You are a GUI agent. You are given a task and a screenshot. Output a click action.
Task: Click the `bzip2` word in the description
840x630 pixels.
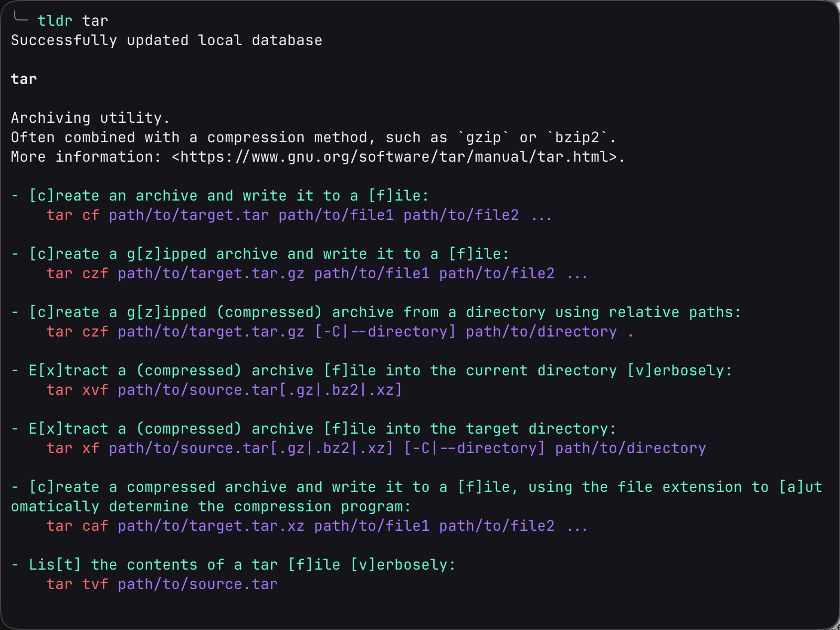point(577,138)
